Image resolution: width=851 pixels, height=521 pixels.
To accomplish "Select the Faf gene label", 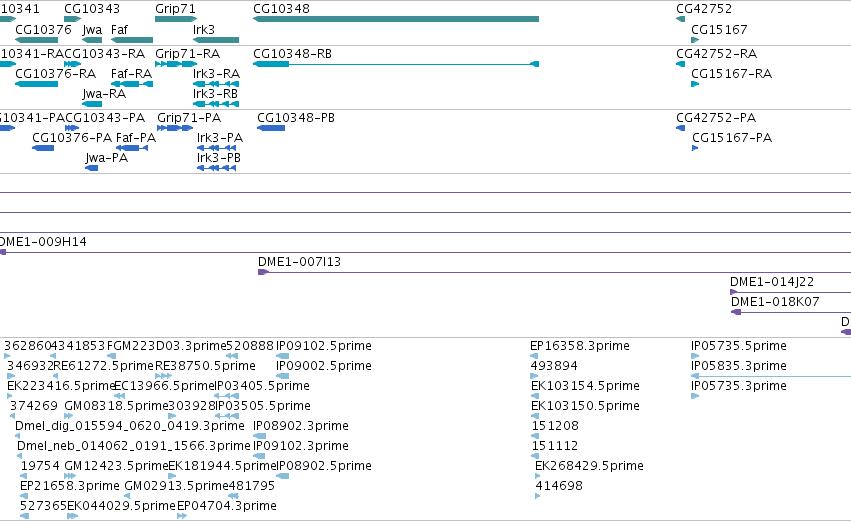I will 119,29.
